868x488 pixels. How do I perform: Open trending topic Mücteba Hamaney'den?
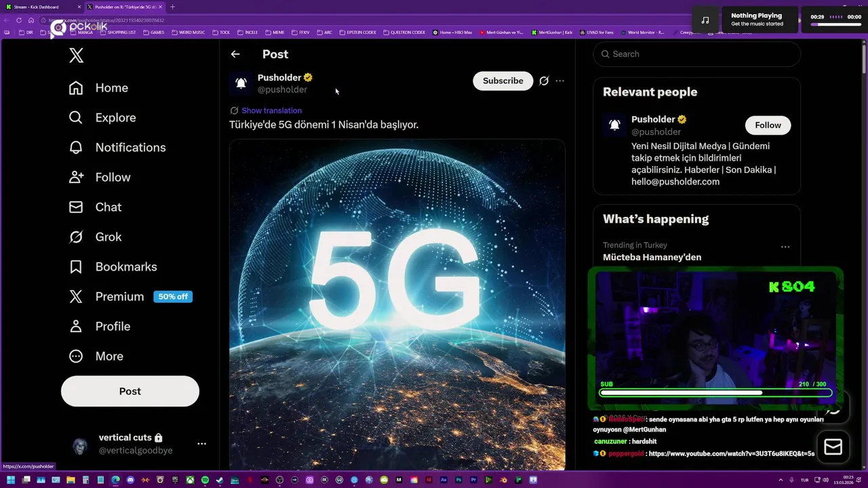pos(652,258)
